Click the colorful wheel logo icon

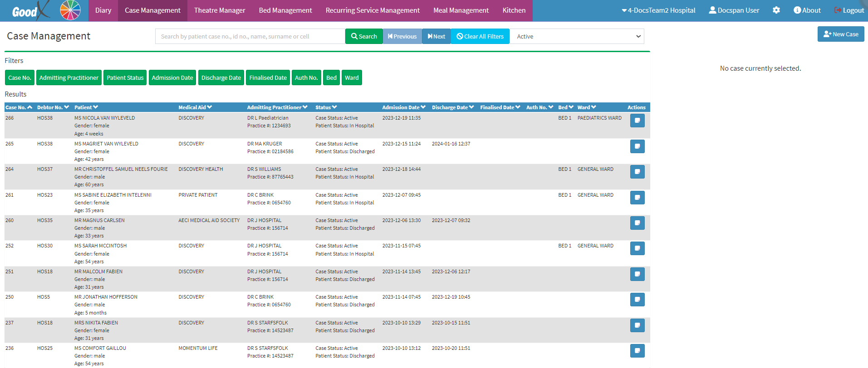click(70, 10)
